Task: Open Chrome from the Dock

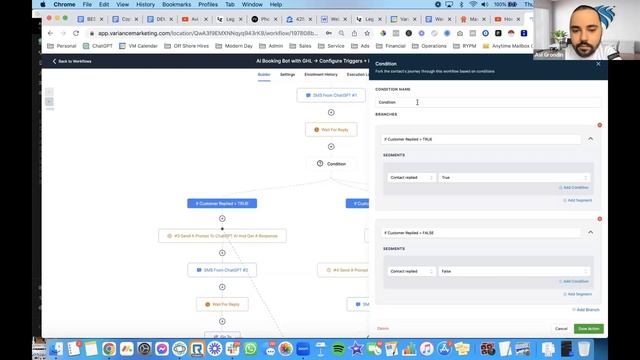Action: coord(109,349)
